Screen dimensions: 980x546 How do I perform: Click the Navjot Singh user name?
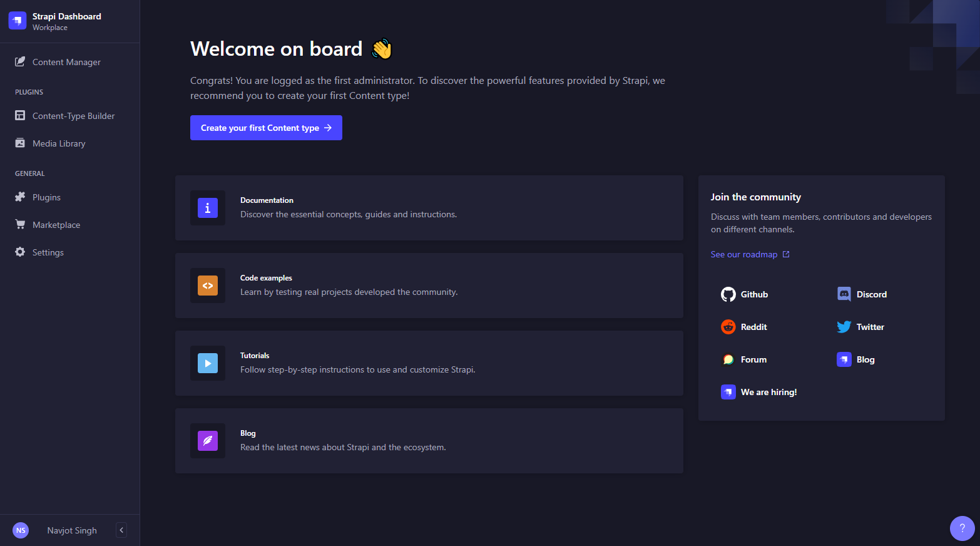[x=72, y=530]
